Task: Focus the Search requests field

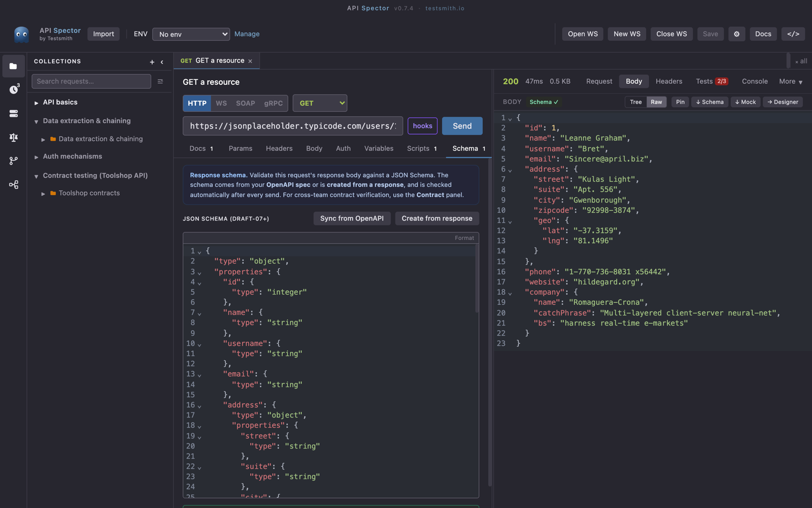Action: pos(91,81)
